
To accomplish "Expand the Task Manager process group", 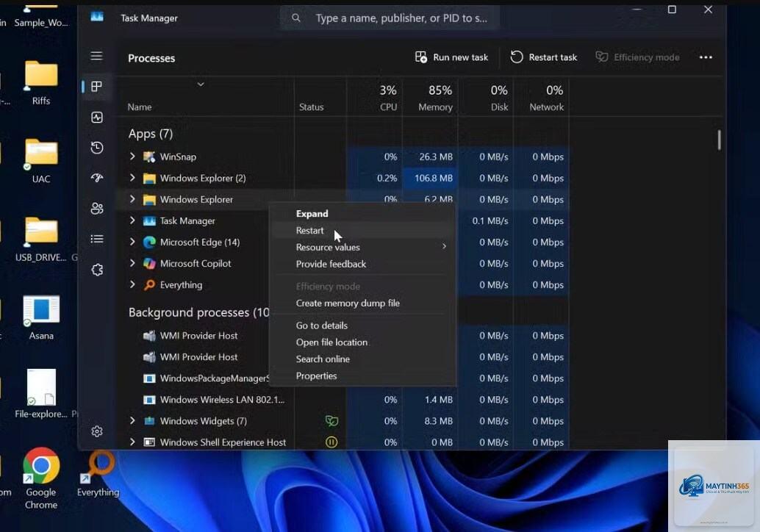I will (132, 220).
